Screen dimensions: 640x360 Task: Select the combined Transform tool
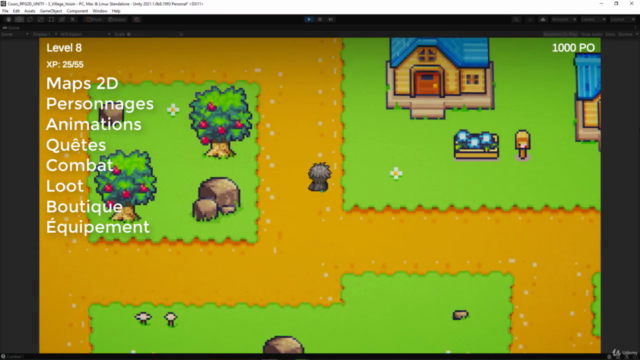[62, 20]
